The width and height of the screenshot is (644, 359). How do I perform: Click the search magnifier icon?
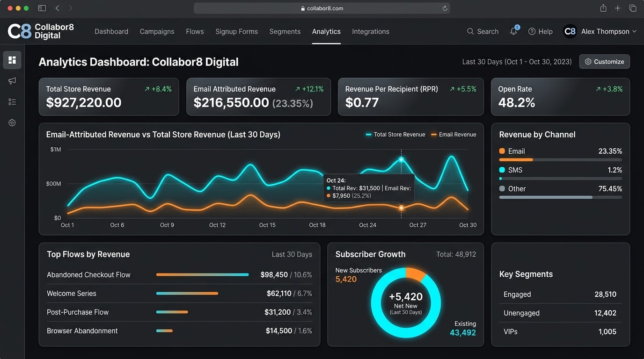coord(470,31)
